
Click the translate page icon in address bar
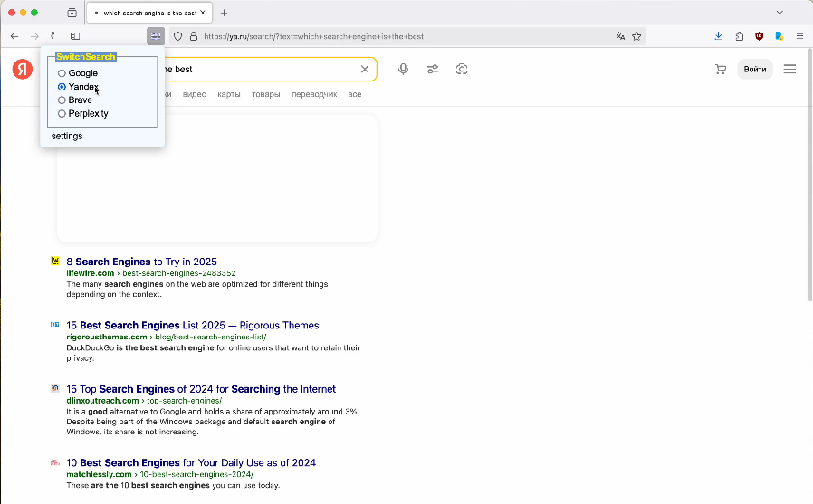pos(620,36)
